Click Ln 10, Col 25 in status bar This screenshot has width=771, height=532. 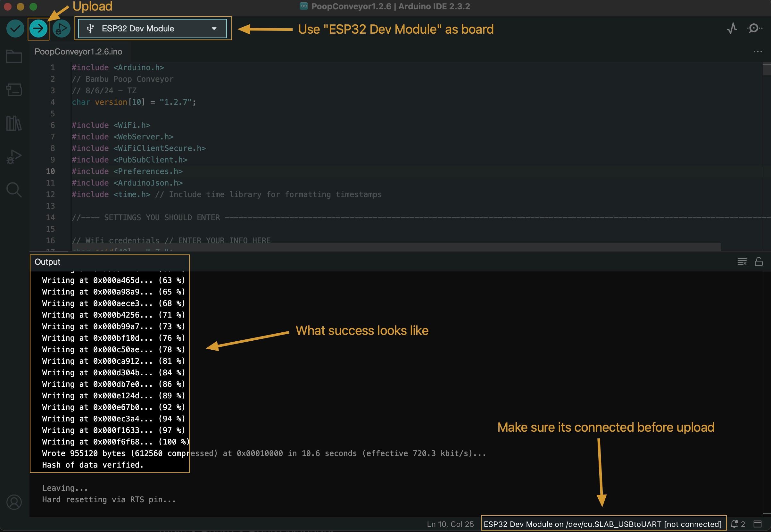[450, 524]
